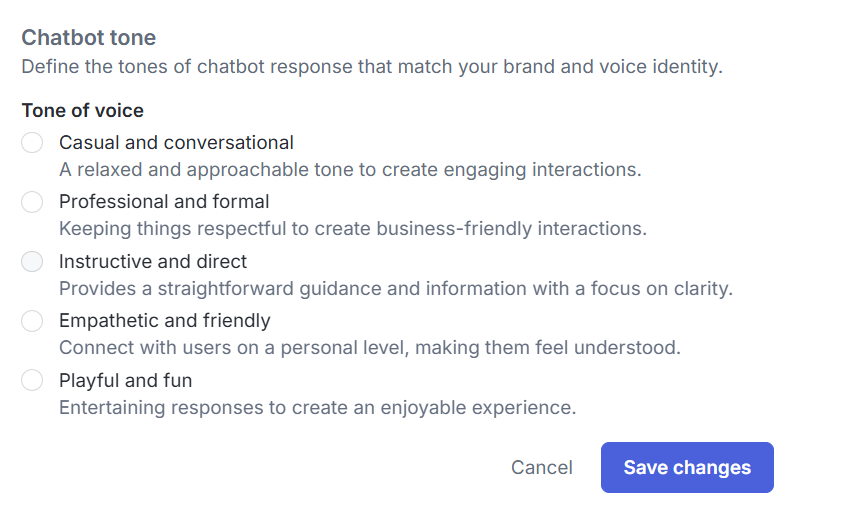The width and height of the screenshot is (843, 519).
Task: Click the 'Empathetic and friendly' label text
Action: [x=165, y=321]
